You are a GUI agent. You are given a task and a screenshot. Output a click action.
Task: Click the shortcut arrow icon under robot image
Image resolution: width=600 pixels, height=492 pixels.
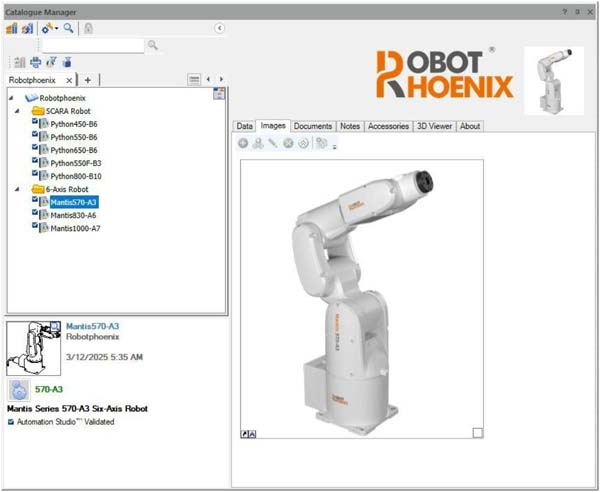click(x=245, y=434)
